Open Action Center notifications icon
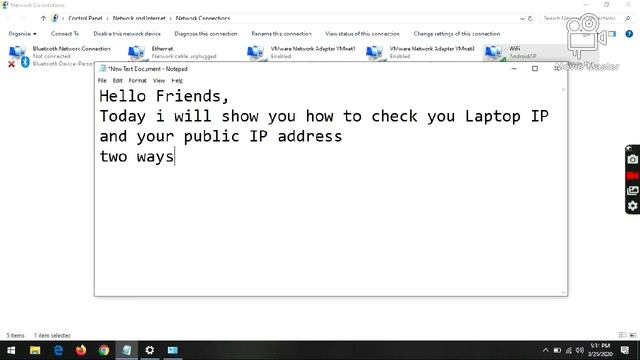Screen dimensions: 640x360 pyautogui.click(x=624, y=350)
